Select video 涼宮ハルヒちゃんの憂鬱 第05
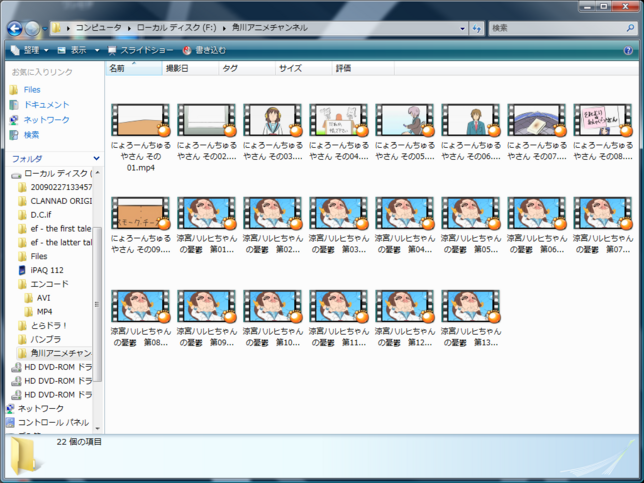Image resolution: width=644 pixels, height=483 pixels. tap(471, 225)
